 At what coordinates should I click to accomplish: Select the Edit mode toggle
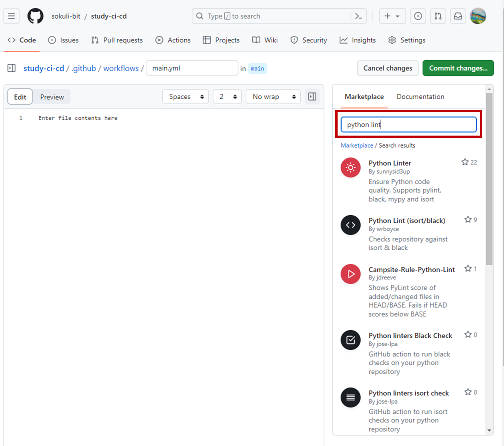(x=20, y=97)
